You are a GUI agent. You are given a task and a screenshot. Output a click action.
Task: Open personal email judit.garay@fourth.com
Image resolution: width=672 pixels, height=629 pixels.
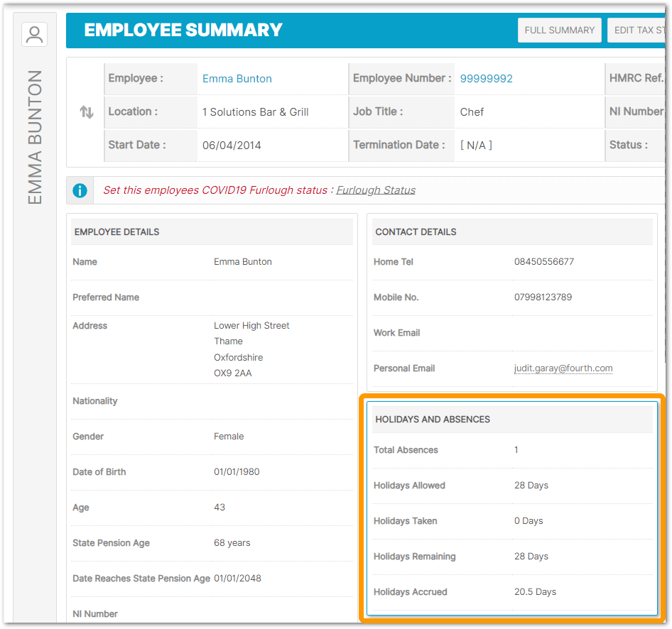click(563, 368)
